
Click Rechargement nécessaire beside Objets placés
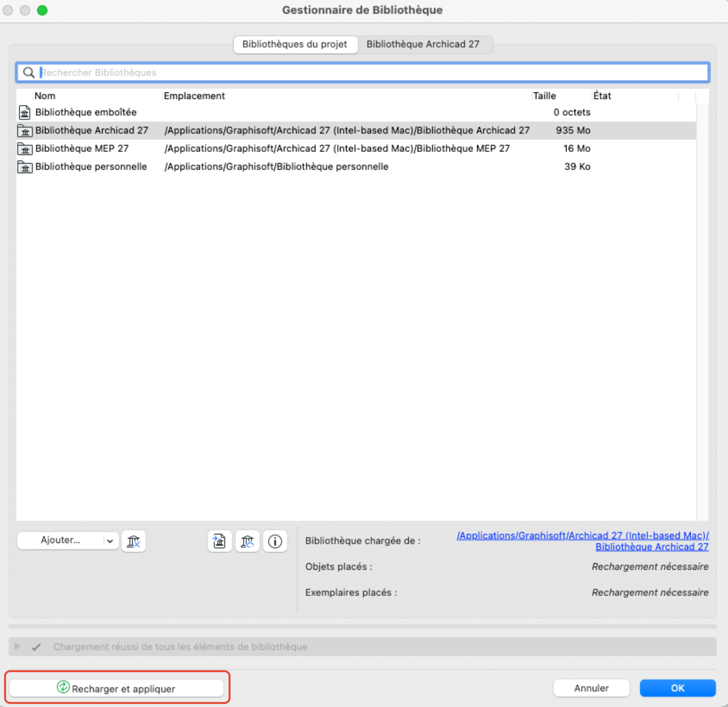pos(650,567)
